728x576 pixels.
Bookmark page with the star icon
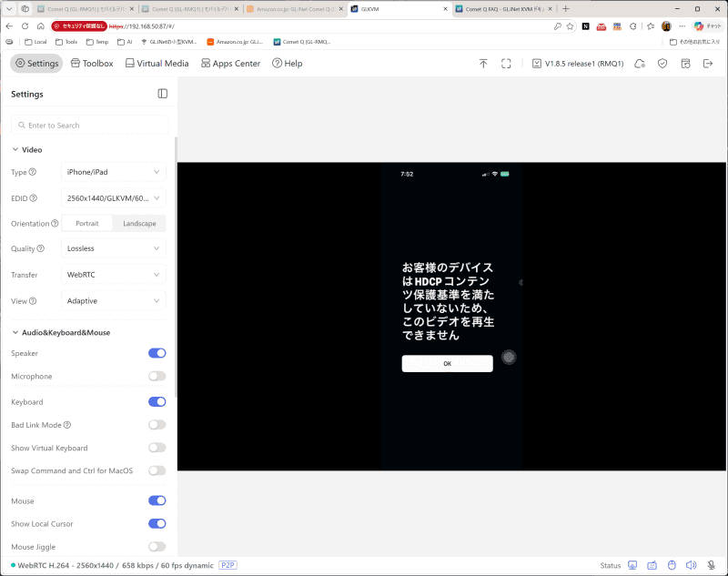click(x=571, y=26)
